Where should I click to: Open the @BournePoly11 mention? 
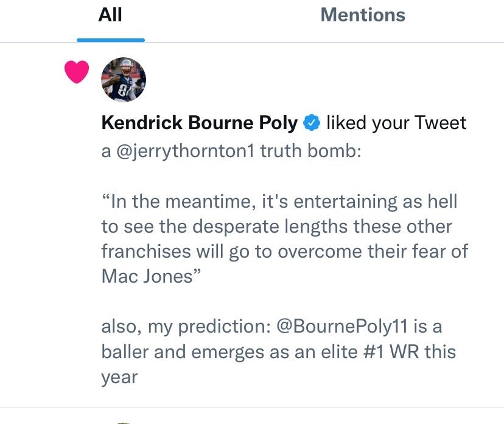coord(342,326)
